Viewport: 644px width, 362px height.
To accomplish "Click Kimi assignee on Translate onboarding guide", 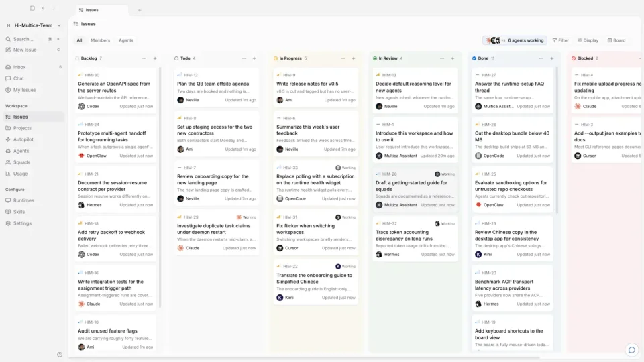I will [x=285, y=298].
